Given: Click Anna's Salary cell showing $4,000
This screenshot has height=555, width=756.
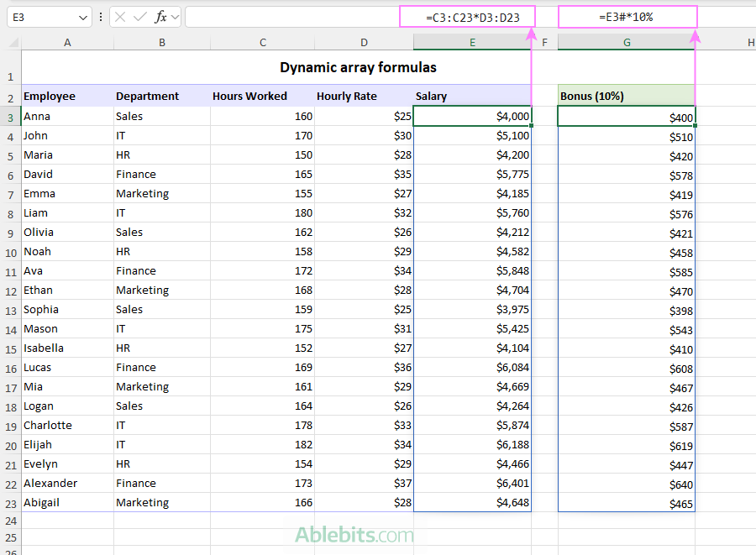Looking at the screenshot, I should pos(472,116).
